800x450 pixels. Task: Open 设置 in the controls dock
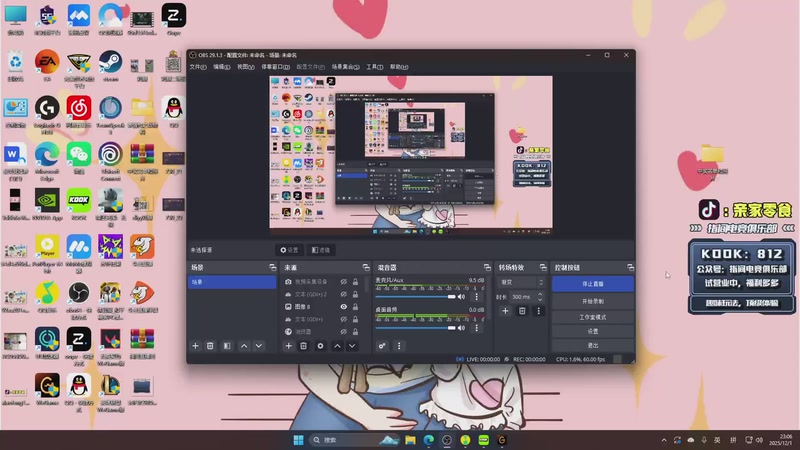click(592, 331)
